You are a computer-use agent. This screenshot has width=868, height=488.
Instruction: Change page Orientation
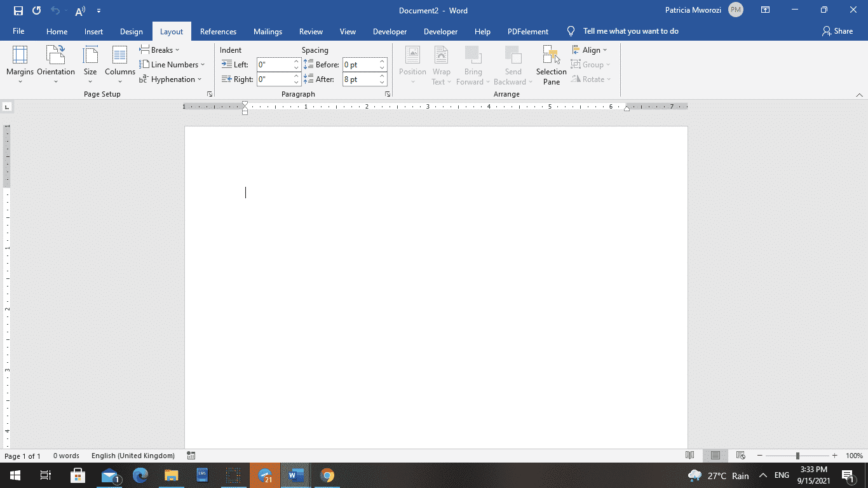pyautogui.click(x=56, y=64)
